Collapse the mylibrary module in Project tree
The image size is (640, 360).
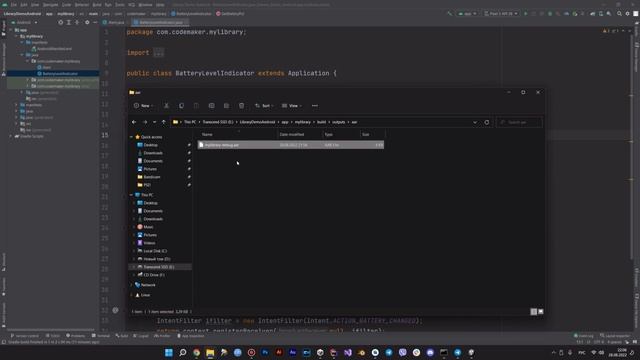[x=16, y=36]
